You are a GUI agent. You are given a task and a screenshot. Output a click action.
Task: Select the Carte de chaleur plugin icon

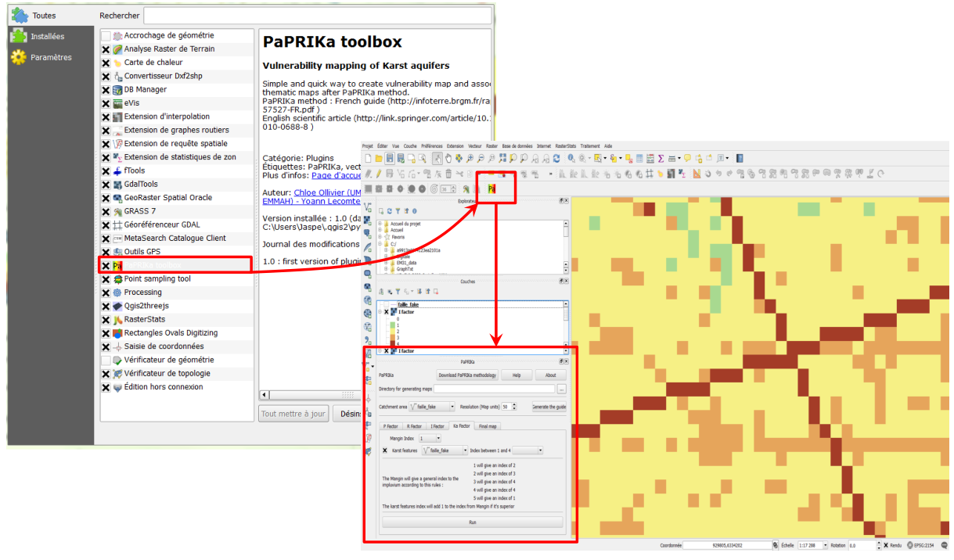[117, 63]
